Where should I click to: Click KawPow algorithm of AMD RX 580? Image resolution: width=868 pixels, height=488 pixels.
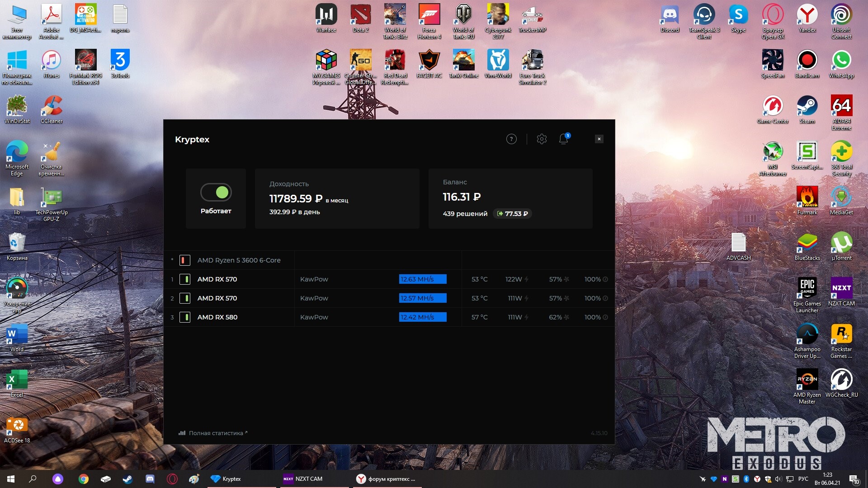(314, 317)
